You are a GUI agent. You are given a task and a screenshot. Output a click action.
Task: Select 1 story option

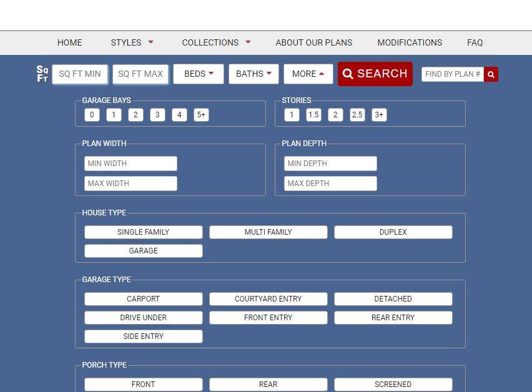(292, 115)
